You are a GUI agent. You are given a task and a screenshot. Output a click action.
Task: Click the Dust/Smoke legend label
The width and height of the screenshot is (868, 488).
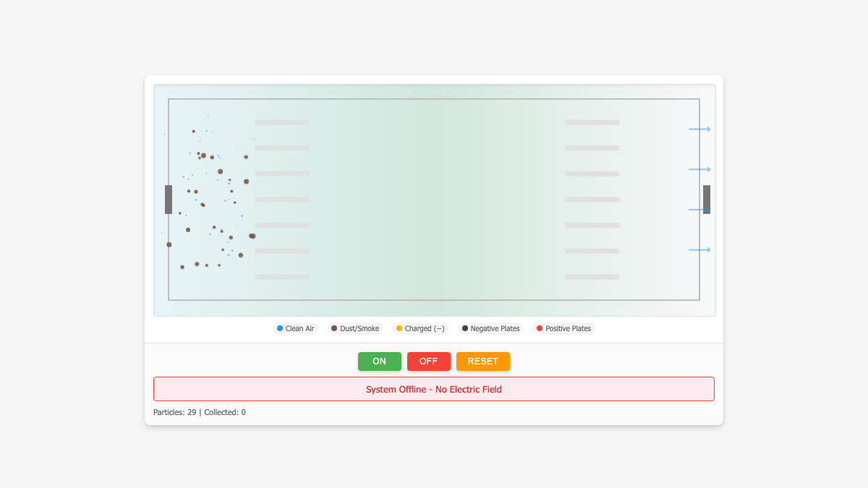point(359,328)
